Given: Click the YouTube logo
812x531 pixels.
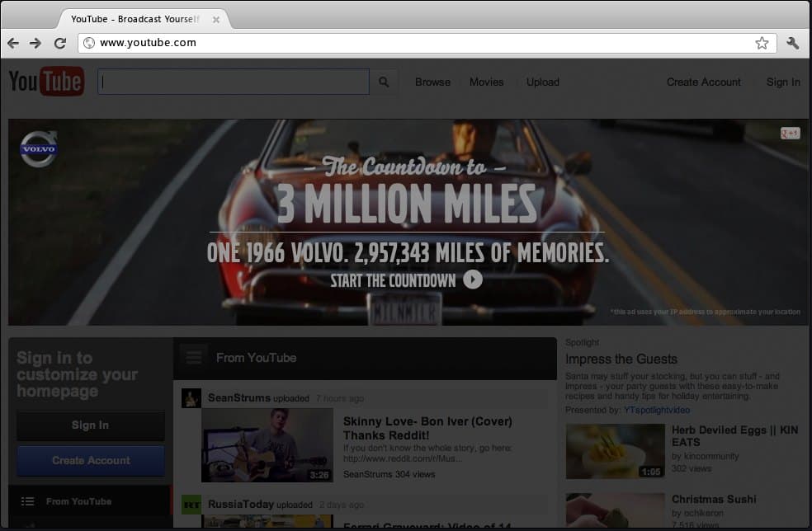Looking at the screenshot, I should [46, 82].
